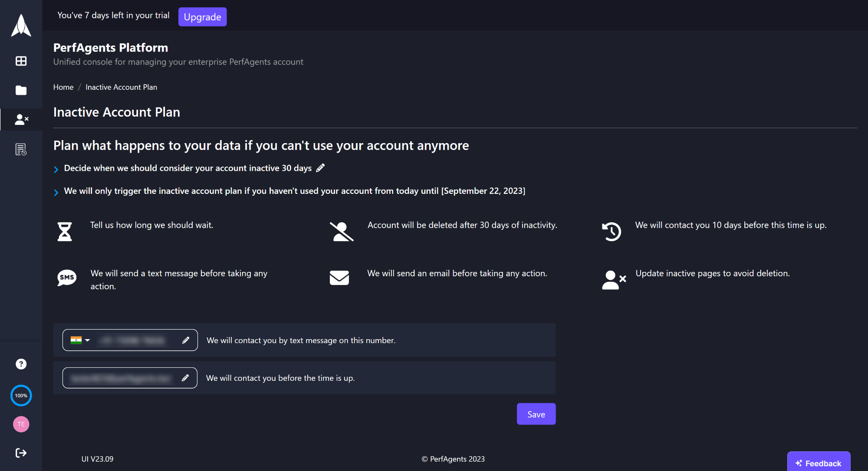Save the inactive account plan
This screenshot has width=868, height=471.
[x=536, y=414]
